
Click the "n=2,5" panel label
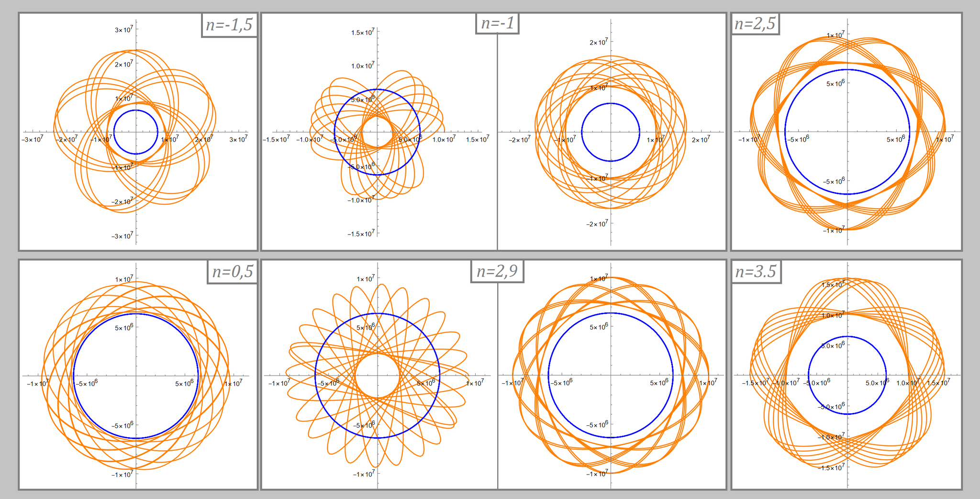click(755, 23)
